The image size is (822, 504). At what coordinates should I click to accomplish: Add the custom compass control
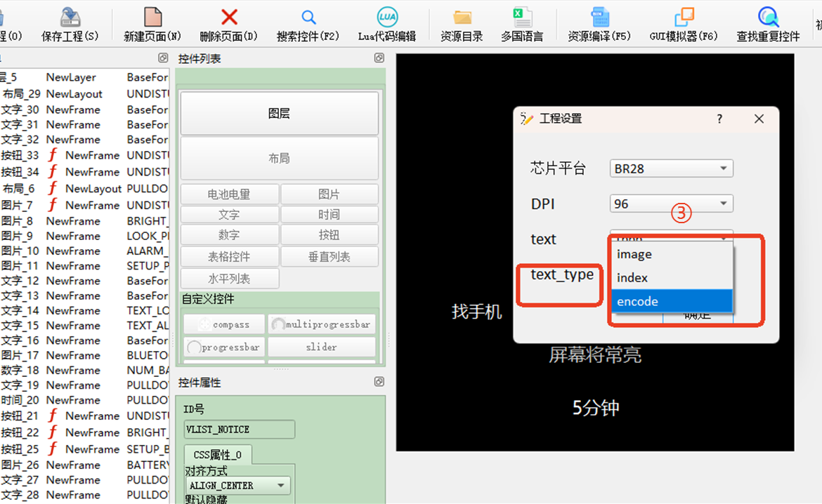(x=225, y=324)
